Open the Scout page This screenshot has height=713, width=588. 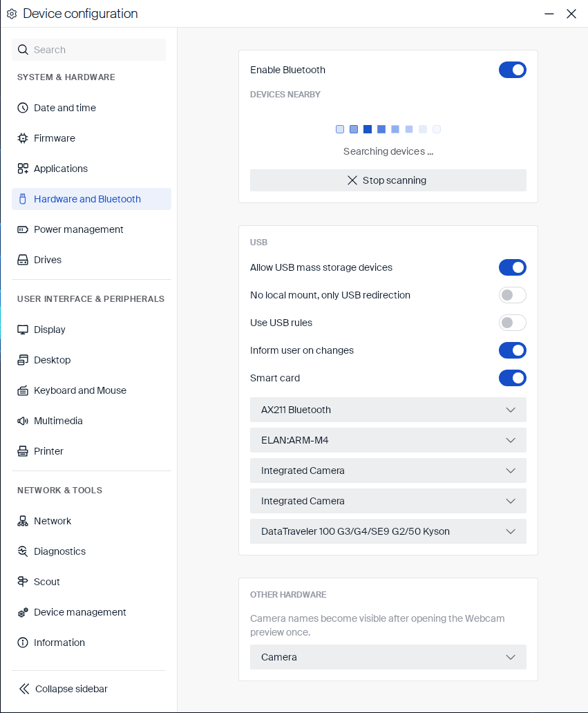pyautogui.click(x=91, y=582)
